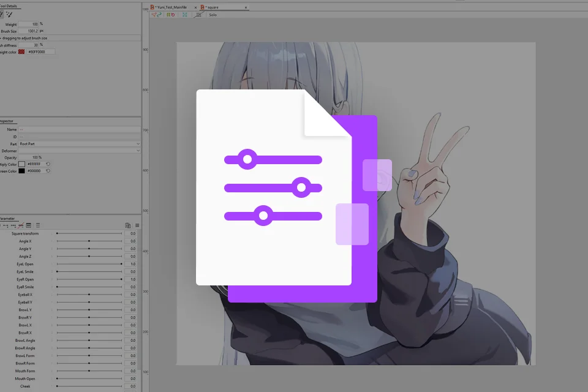588x392 pixels.
Task: Click the Brush Size field showing 1301.2
Action: pyautogui.click(x=29, y=31)
